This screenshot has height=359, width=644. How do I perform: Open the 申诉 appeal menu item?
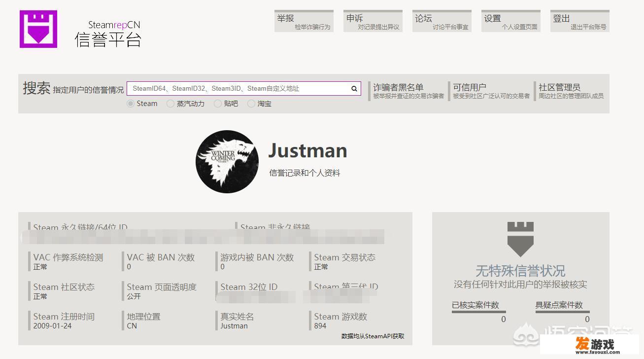tap(373, 21)
